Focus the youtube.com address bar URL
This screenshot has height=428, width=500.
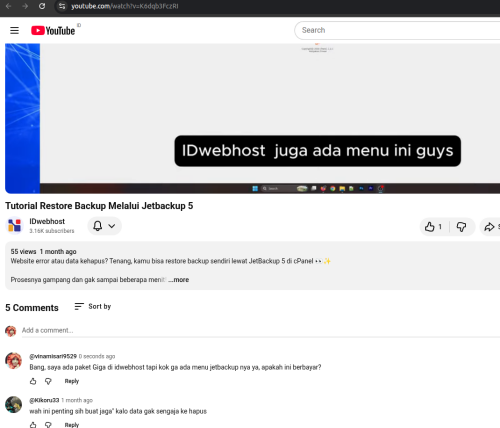click(x=125, y=6)
